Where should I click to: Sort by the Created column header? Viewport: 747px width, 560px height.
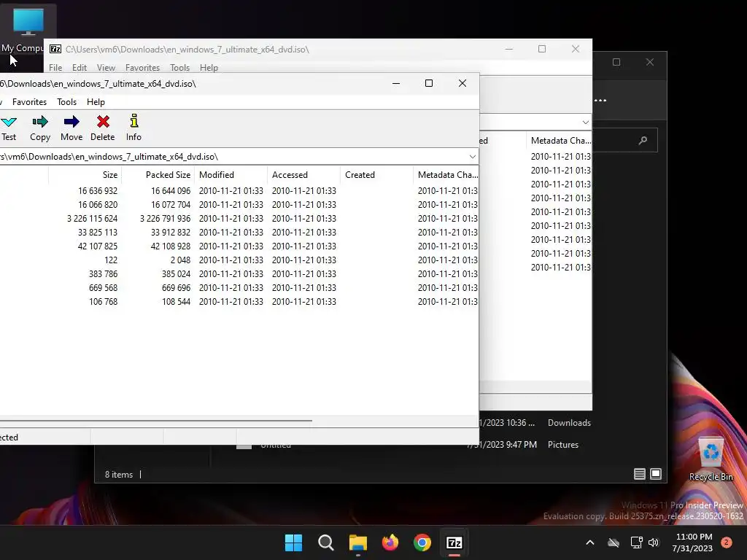click(x=376, y=175)
